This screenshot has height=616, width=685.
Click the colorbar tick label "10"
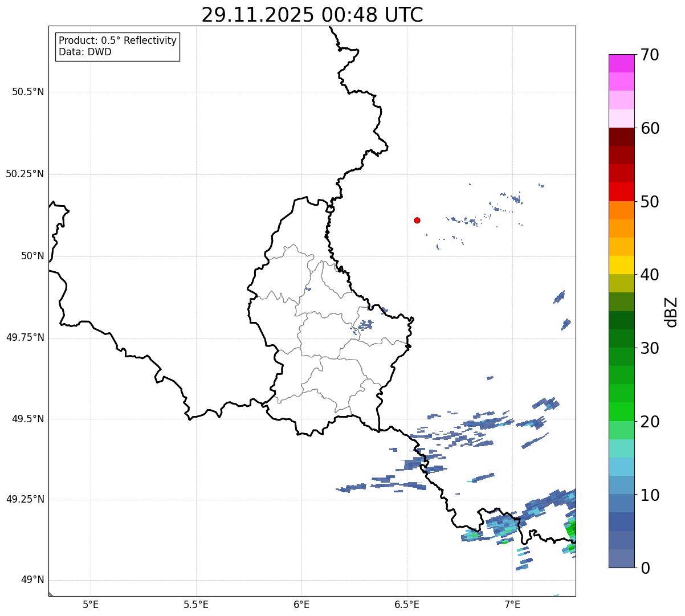tap(650, 495)
